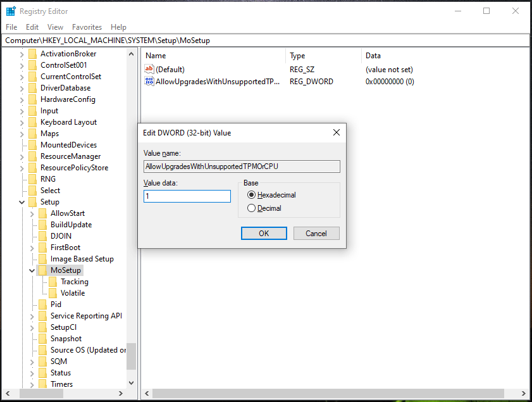Click the DJOIN folder icon

[43, 236]
